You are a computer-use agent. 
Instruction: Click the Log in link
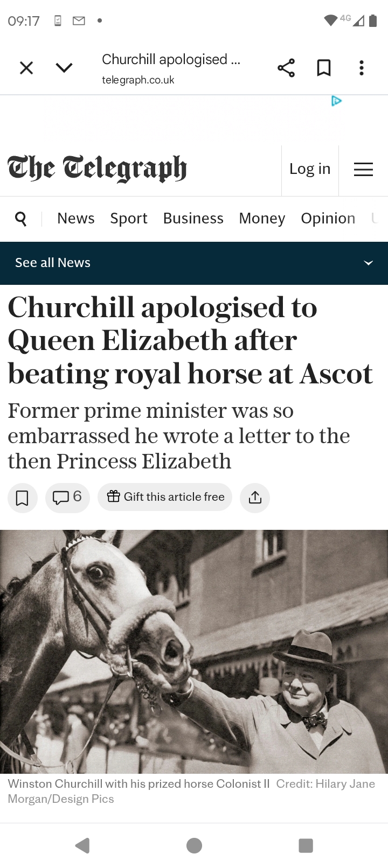[x=310, y=169]
